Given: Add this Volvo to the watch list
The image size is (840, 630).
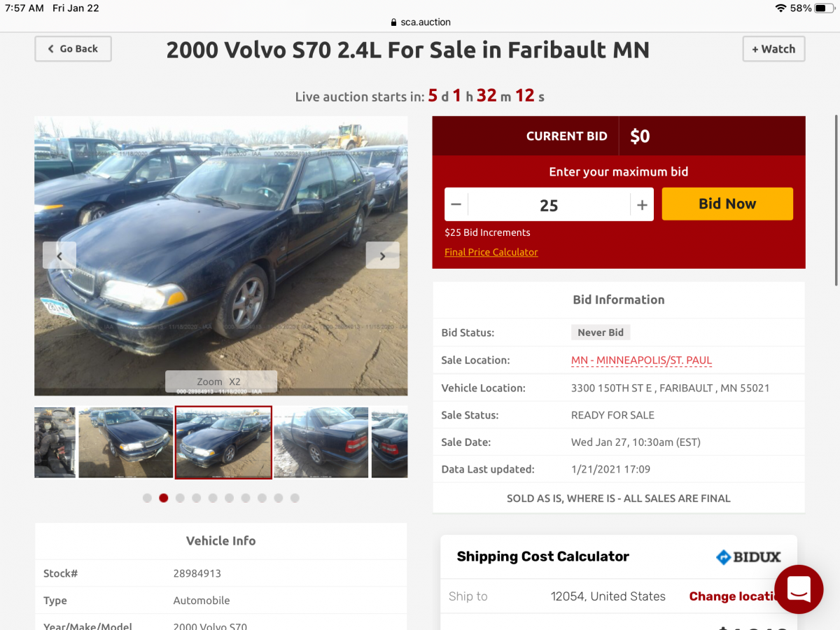Looking at the screenshot, I should pos(773,49).
